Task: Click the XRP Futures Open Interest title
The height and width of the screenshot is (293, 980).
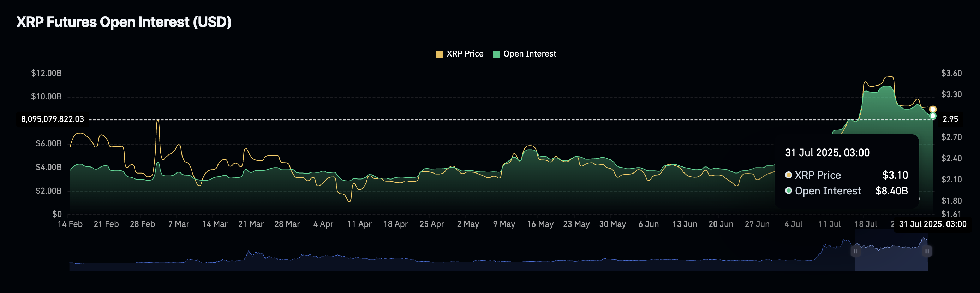Action: click(x=124, y=22)
